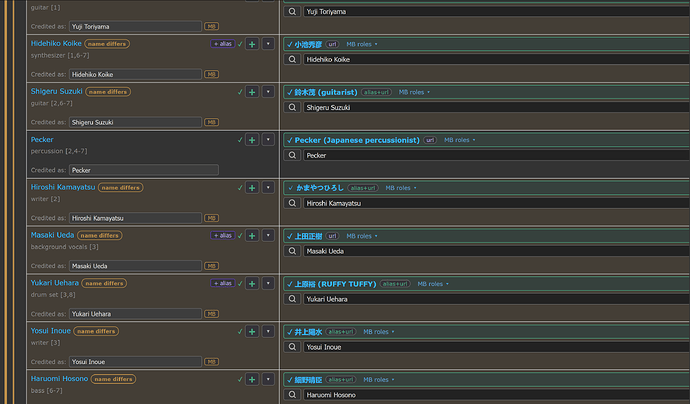Click search field containing Yukari Uehara

tap(497, 299)
